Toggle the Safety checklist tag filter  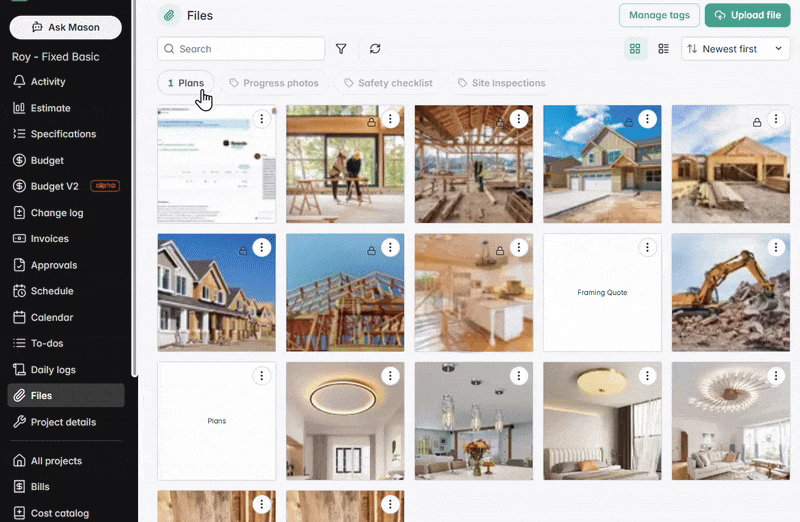[x=388, y=83]
